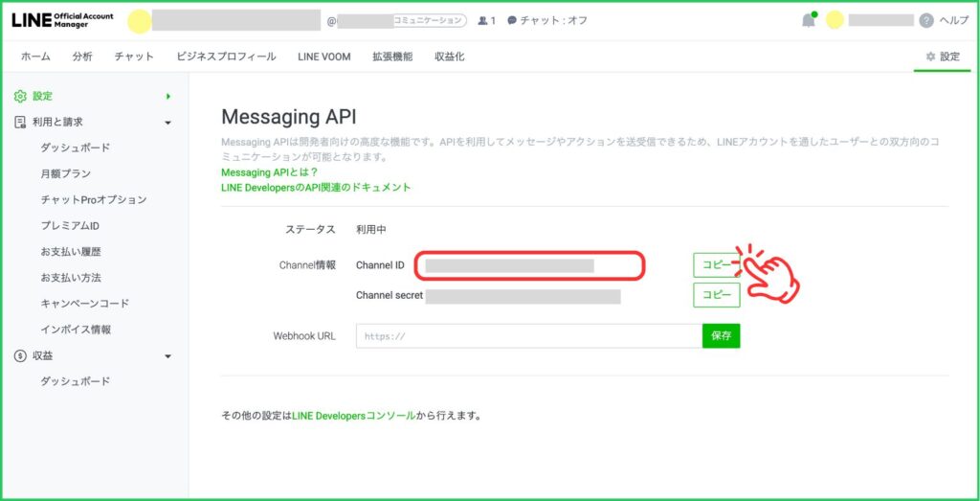Viewport: 980px width, 501px height.
Task: Click the chat status speech bubble icon
Action: click(512, 21)
